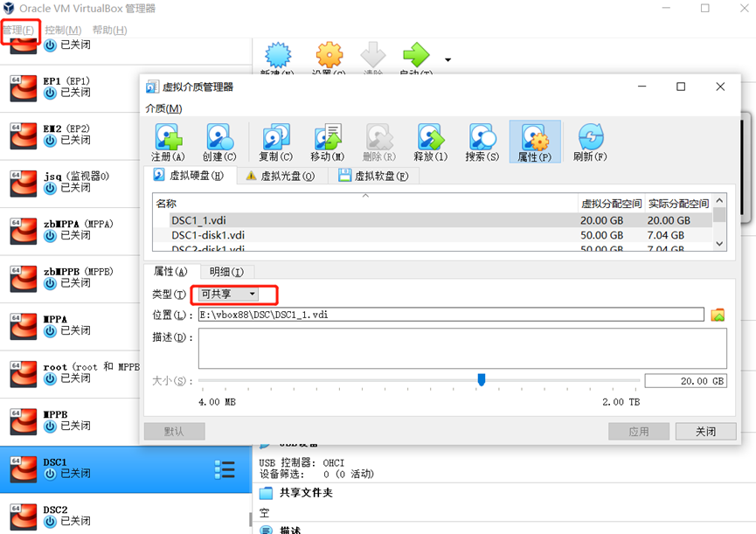Click the Search (搜索) medium icon
756x534 pixels.
pos(482,137)
